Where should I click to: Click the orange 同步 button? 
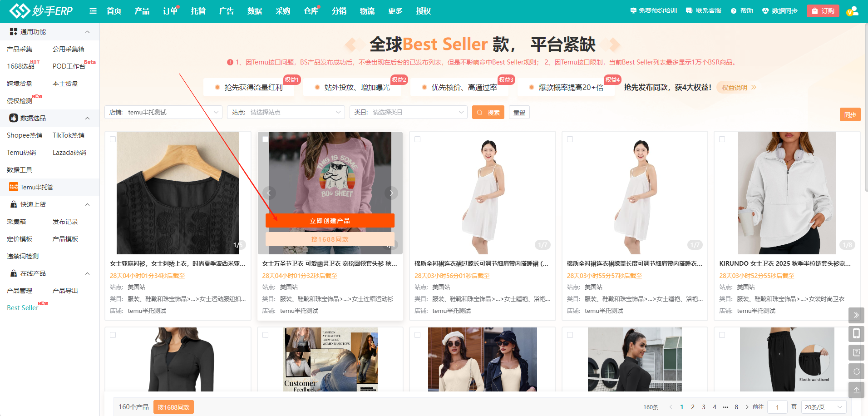(x=850, y=114)
